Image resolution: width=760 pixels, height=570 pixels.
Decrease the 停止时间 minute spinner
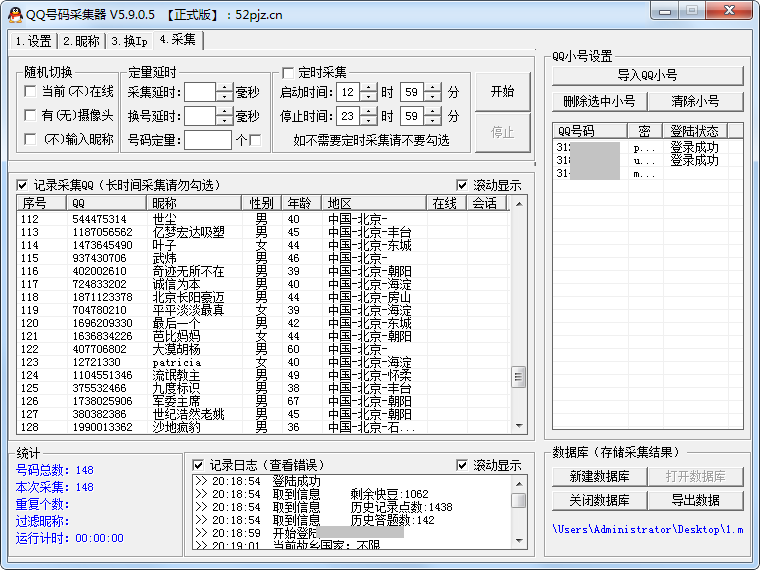pyautogui.click(x=432, y=121)
